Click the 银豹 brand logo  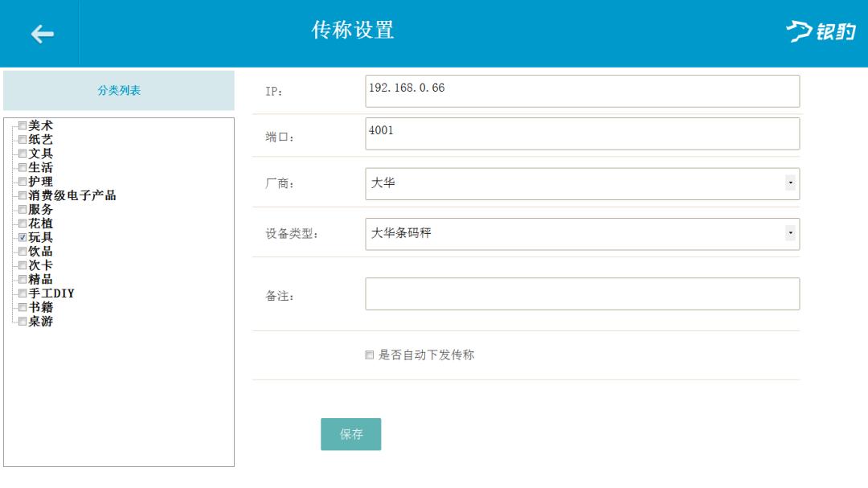point(821,33)
